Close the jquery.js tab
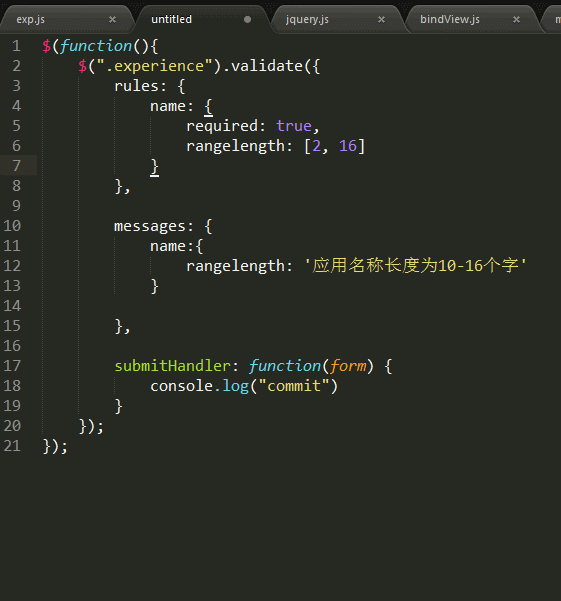Viewport: 561px width, 601px height. coord(381,19)
